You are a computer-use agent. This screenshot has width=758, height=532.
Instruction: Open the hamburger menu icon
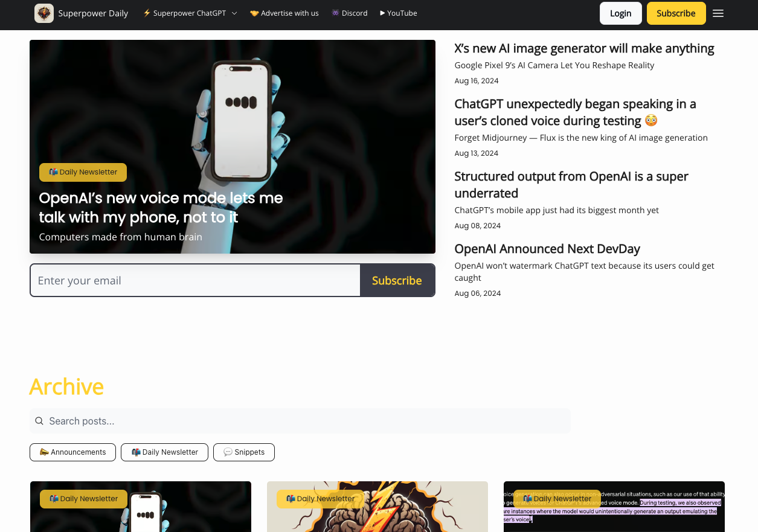click(718, 13)
